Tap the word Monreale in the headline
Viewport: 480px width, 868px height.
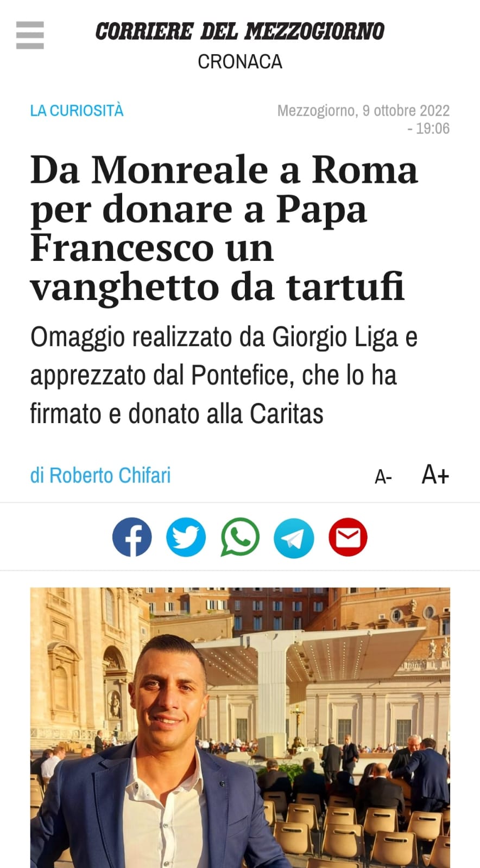[x=180, y=170]
